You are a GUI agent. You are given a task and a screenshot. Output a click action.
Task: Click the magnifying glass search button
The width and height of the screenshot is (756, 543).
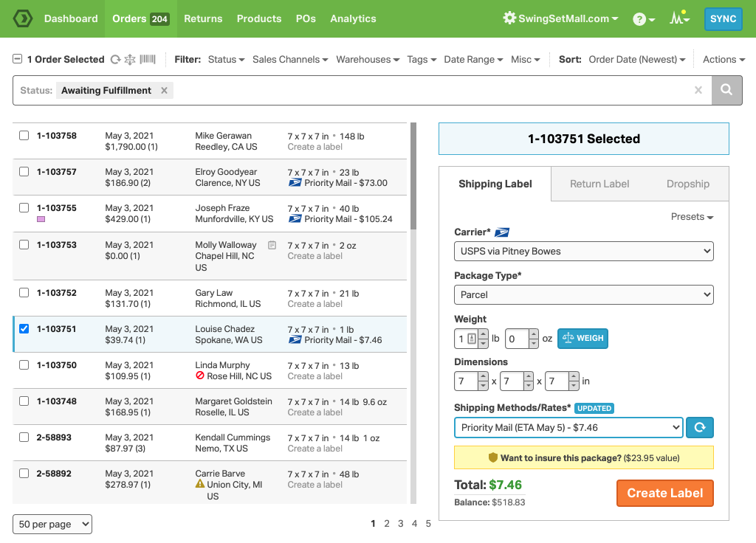pos(726,90)
